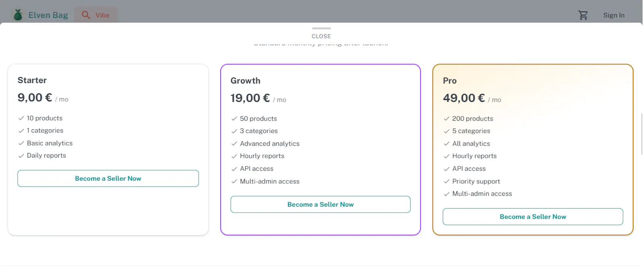This screenshot has height=278, width=644.
Task: Click the Starter plan Become a Seller Now button
Action: point(108,178)
